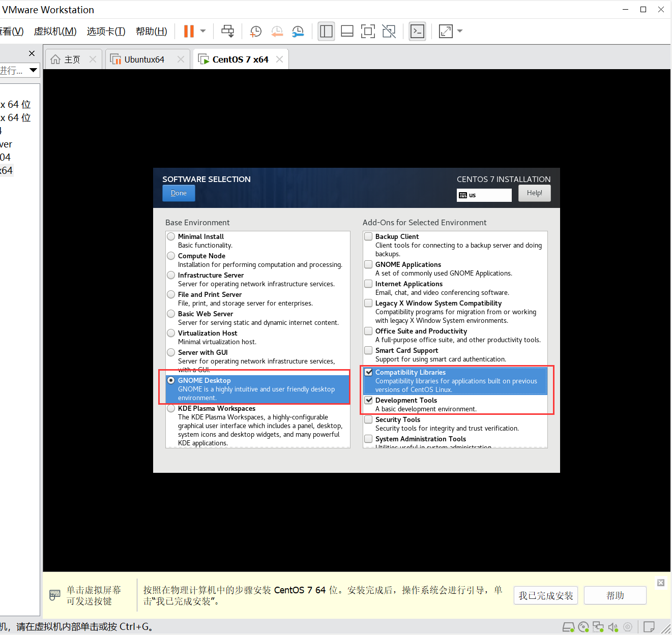Toggle the library sidebar view icon
Image resolution: width=672 pixels, height=635 pixels.
coord(326,32)
